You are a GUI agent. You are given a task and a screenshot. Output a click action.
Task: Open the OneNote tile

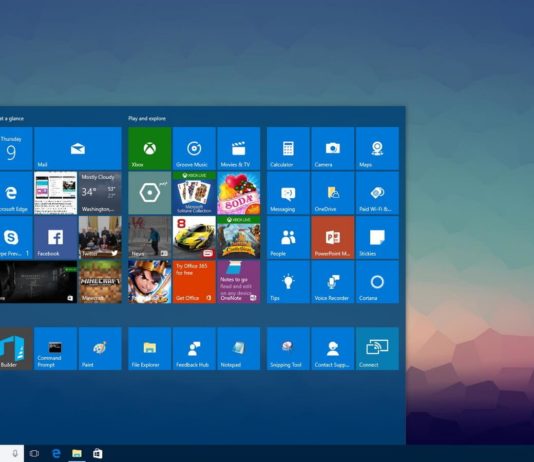coord(239,282)
